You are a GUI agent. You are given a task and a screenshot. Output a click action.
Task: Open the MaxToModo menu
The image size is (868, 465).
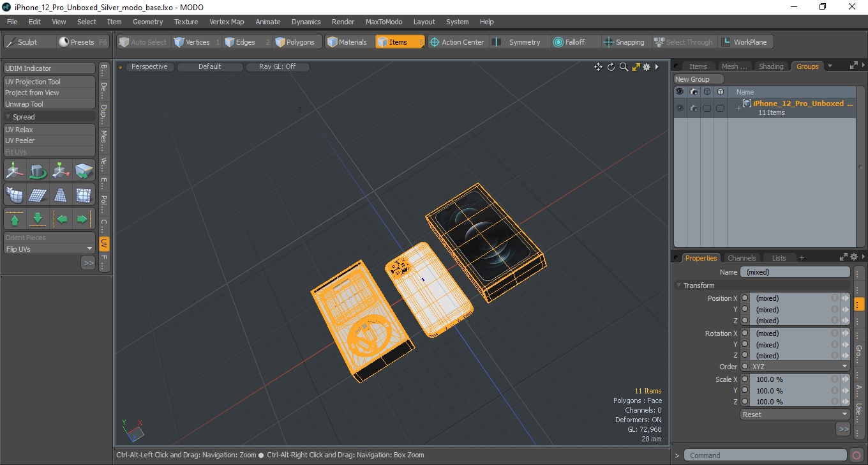(x=384, y=22)
